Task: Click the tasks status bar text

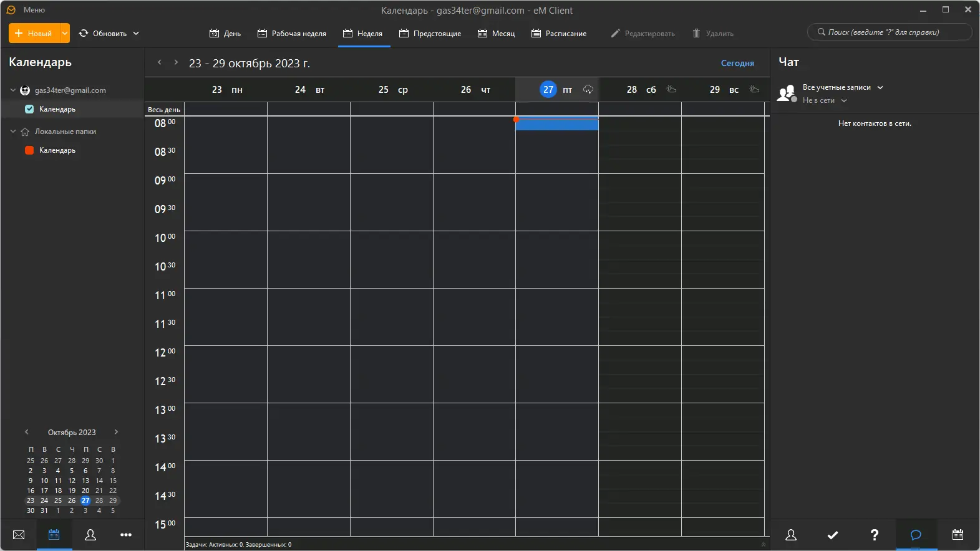Action: click(x=238, y=545)
